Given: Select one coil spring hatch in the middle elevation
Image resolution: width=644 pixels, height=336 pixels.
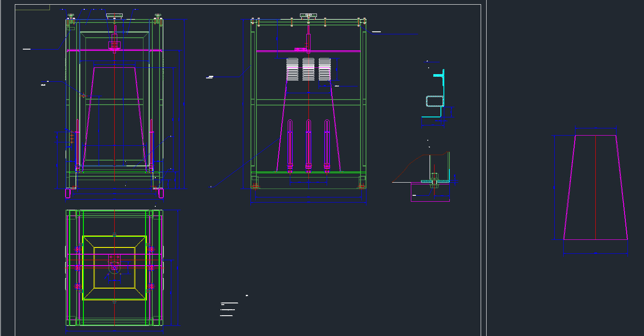Looking at the screenshot, I should pyautogui.click(x=293, y=67).
